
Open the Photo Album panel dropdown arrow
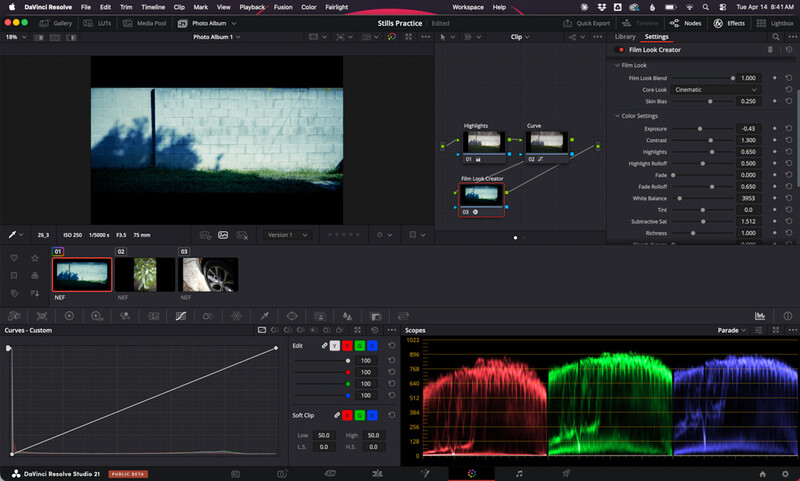tap(234, 23)
